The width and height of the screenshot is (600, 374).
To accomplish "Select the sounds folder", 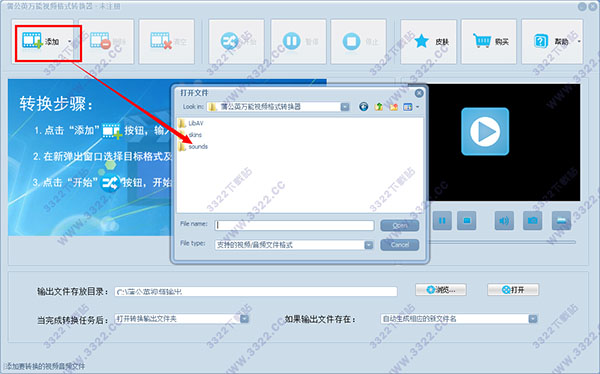I will point(193,147).
